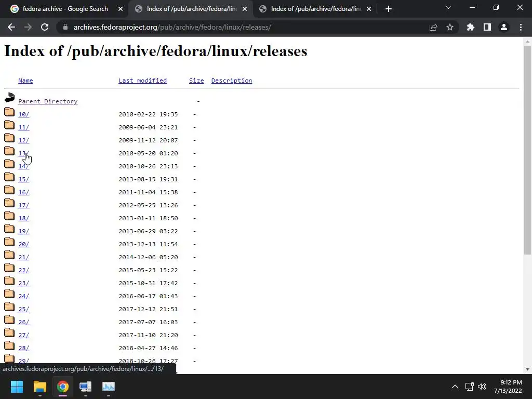Image resolution: width=532 pixels, height=399 pixels.
Task: View site info via padlock icon
Action: pos(65,27)
